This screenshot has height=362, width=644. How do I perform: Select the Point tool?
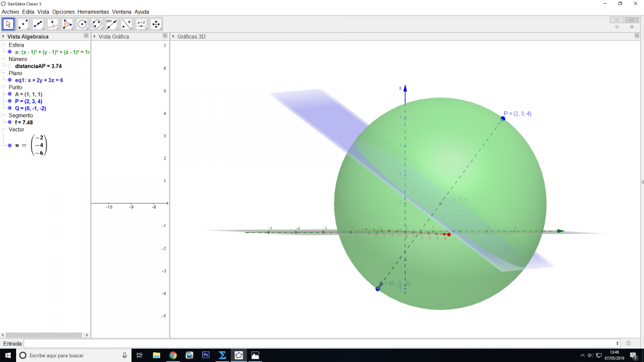pos(23,24)
